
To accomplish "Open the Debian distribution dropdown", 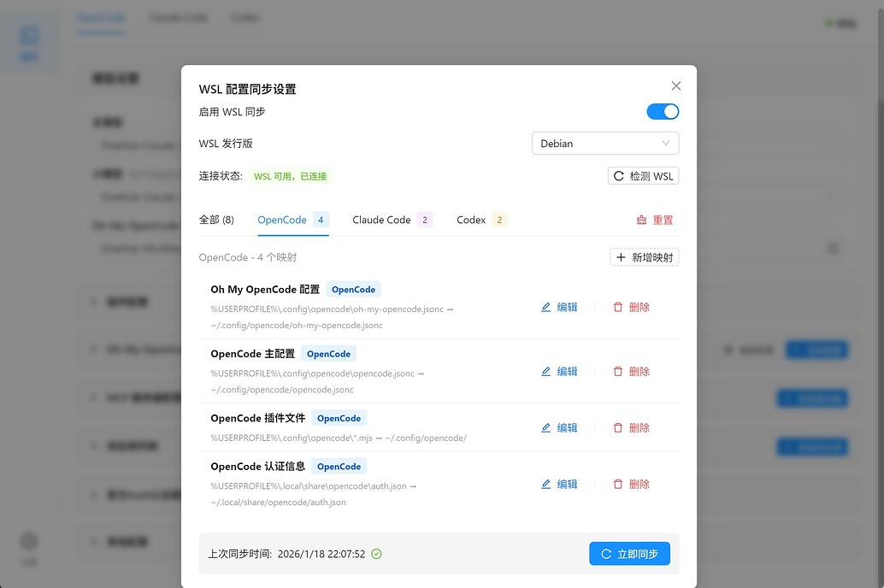I will (605, 144).
